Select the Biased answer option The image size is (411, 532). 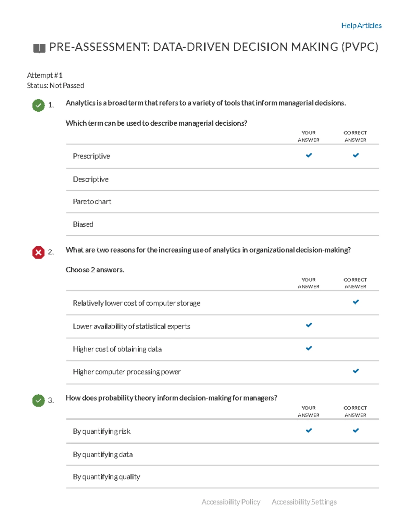[83, 224]
